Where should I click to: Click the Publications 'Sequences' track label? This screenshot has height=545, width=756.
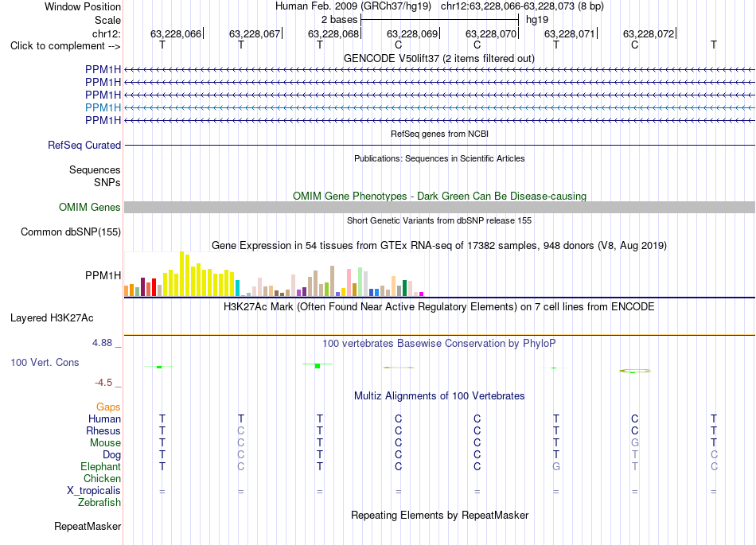95,169
